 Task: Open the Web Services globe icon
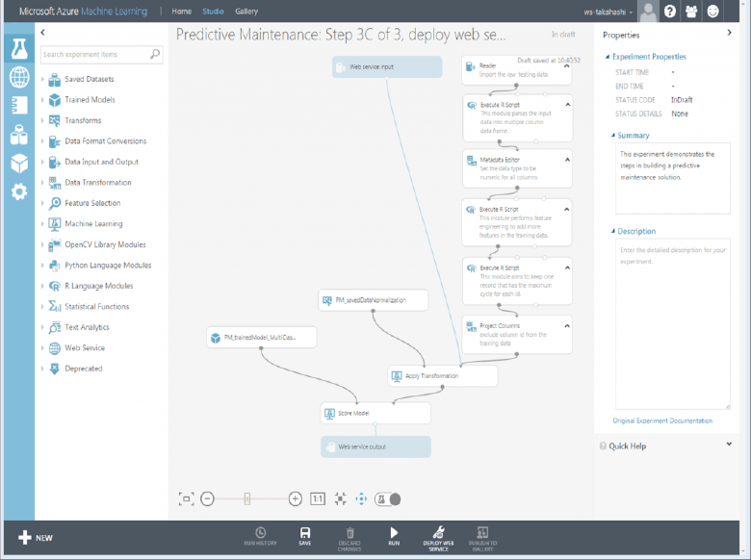(19, 77)
